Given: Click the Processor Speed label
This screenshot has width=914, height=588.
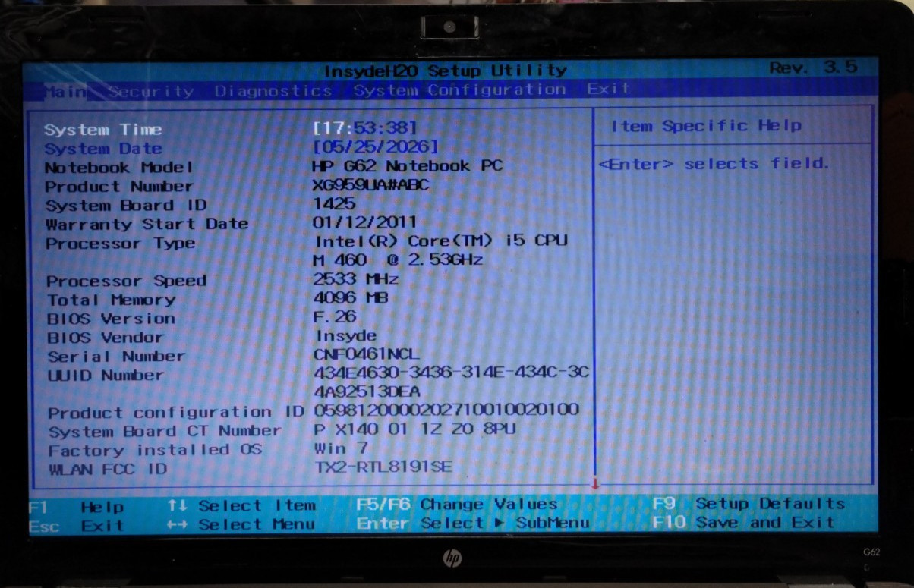Looking at the screenshot, I should point(126,281).
